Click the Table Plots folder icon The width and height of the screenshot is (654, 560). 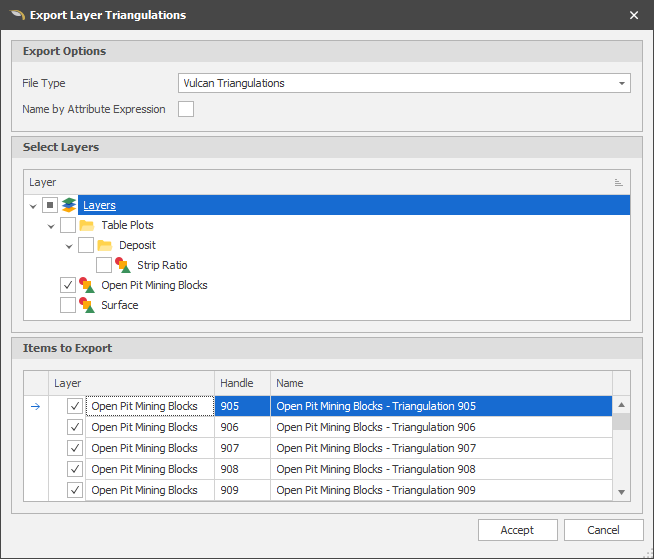pyautogui.click(x=87, y=225)
